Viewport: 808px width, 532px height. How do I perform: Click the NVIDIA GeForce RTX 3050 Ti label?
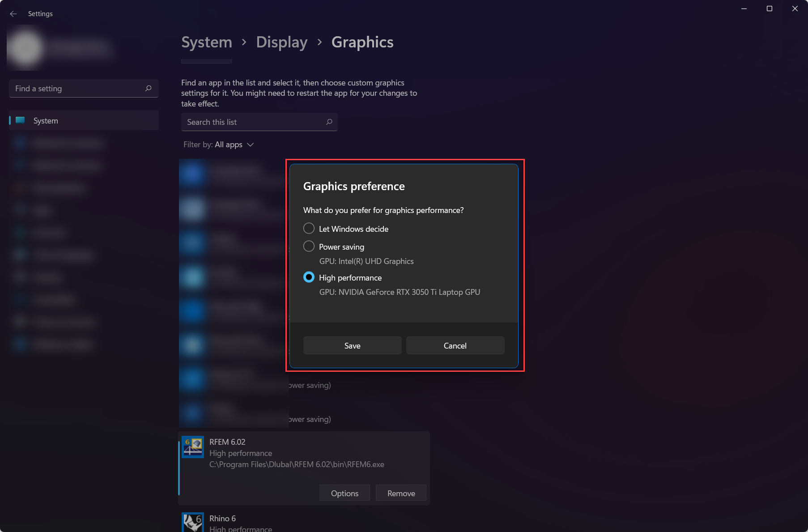[400, 292]
